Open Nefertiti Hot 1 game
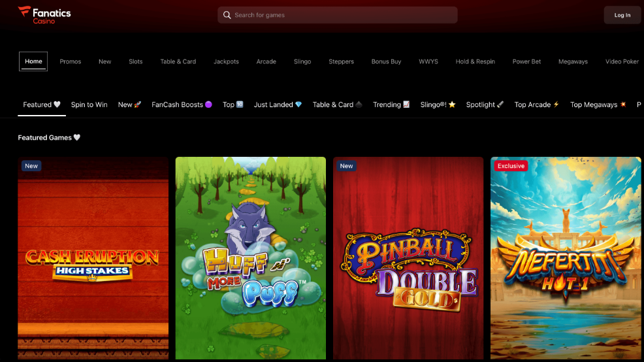Image resolution: width=644 pixels, height=362 pixels. (x=566, y=258)
